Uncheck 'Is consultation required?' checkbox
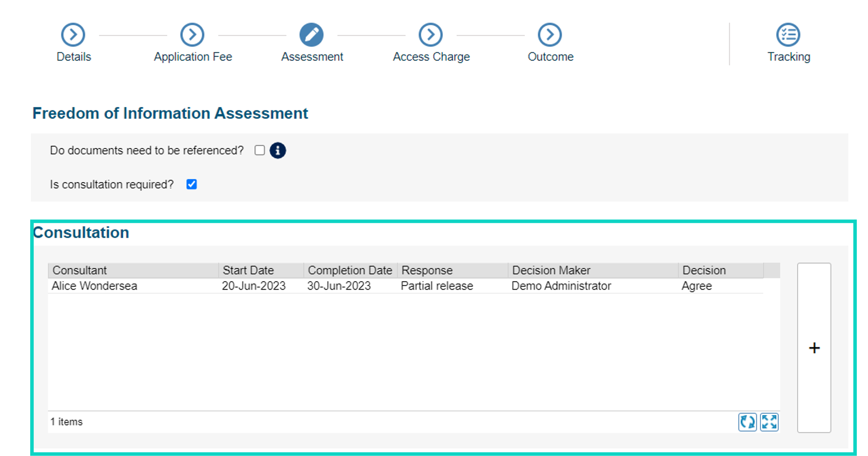The width and height of the screenshot is (868, 456). coord(191,184)
